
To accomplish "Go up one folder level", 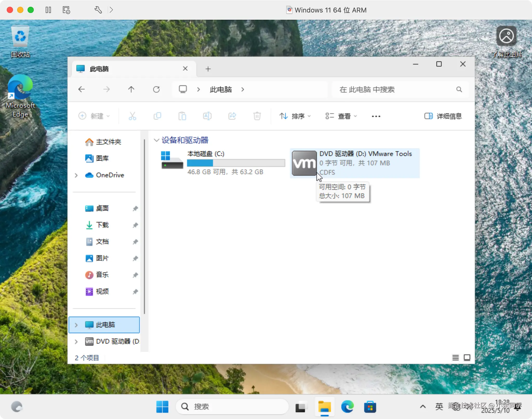I will pos(131,89).
